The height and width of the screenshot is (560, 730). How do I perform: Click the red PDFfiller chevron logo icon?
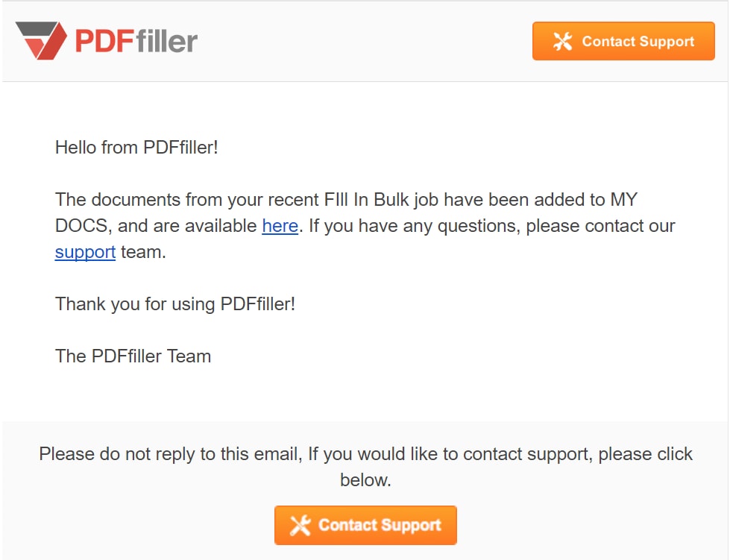tap(41, 40)
